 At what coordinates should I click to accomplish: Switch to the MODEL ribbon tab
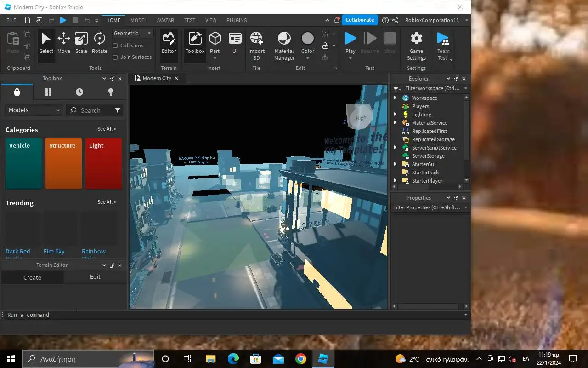138,20
